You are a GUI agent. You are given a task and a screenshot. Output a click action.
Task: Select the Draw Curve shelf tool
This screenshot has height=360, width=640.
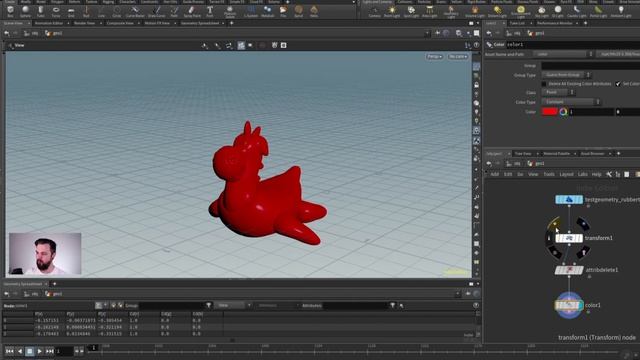tap(156, 11)
